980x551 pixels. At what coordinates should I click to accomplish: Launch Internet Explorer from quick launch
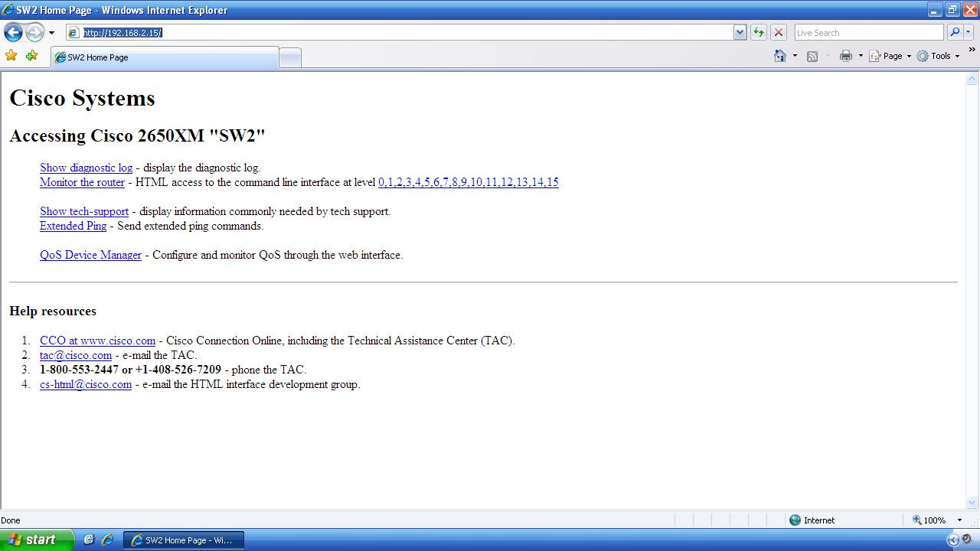click(x=107, y=540)
